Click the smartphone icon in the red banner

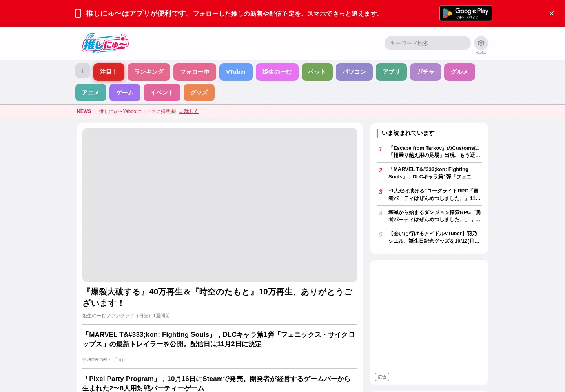point(78,13)
